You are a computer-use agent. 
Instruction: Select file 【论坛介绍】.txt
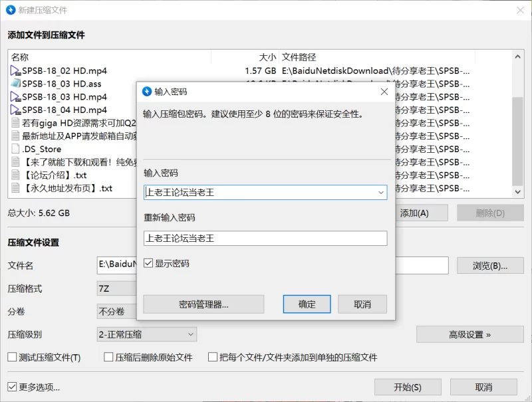(x=55, y=175)
